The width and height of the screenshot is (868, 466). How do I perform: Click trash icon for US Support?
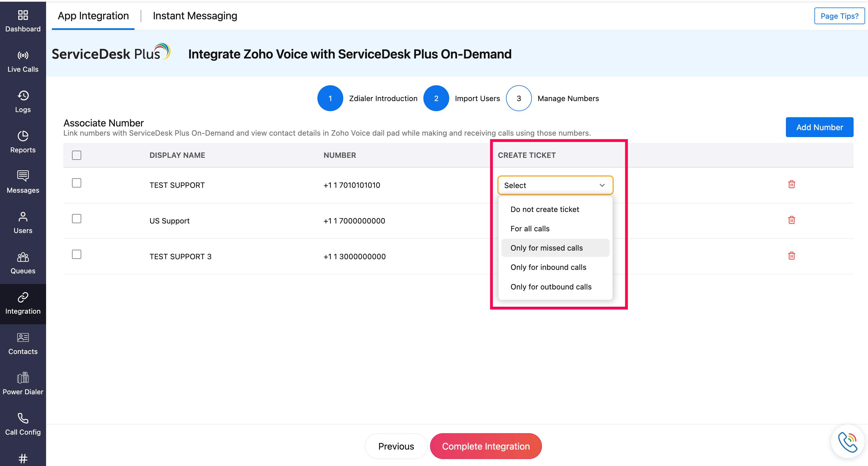(791, 220)
